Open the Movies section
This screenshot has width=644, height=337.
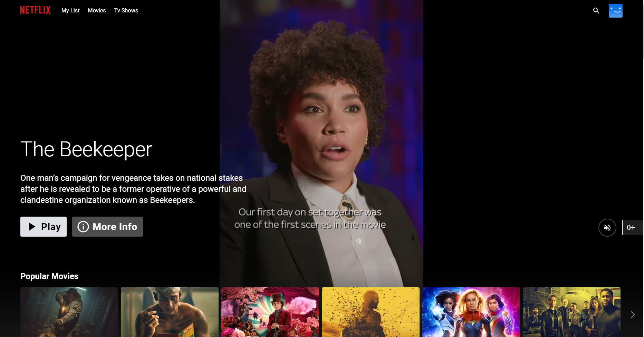[x=97, y=11]
